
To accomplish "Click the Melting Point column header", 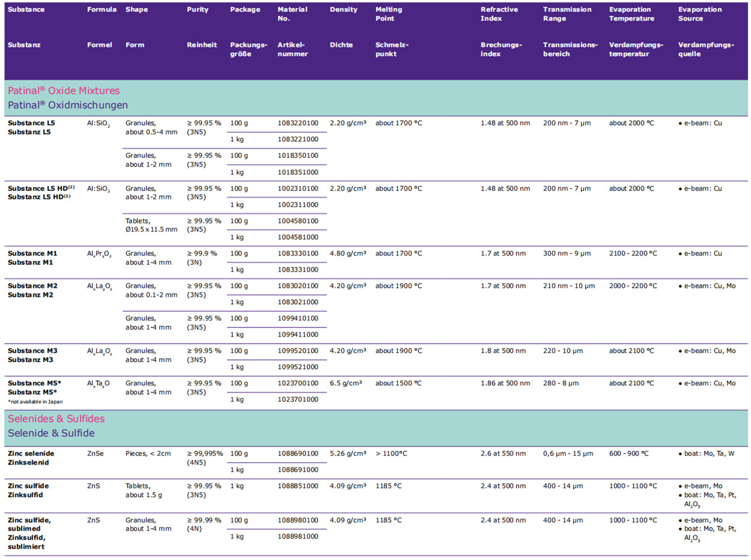I will tap(389, 14).
